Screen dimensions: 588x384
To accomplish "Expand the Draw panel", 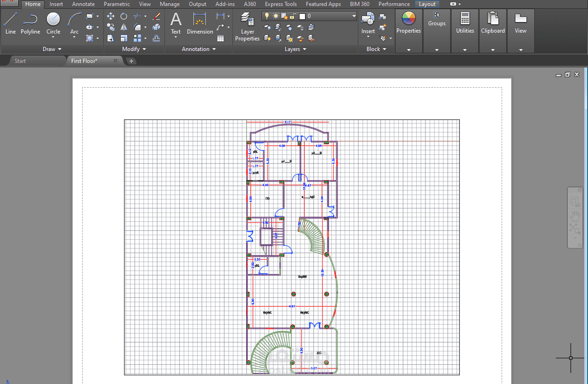I will click(x=52, y=49).
